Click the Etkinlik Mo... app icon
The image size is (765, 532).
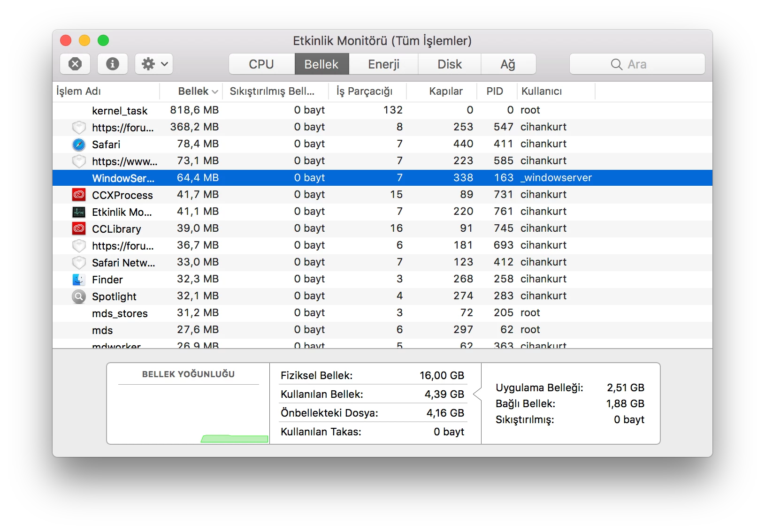tap(79, 212)
